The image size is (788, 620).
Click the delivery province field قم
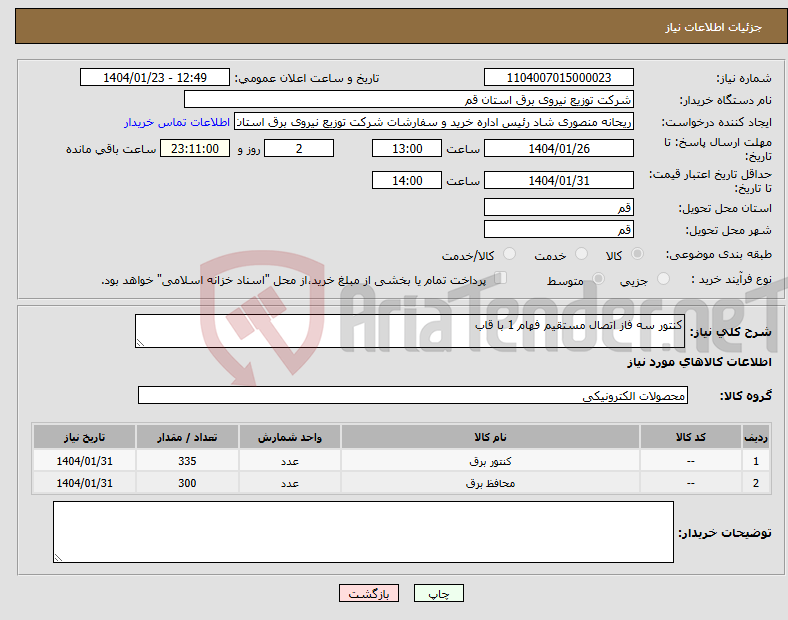(558, 208)
